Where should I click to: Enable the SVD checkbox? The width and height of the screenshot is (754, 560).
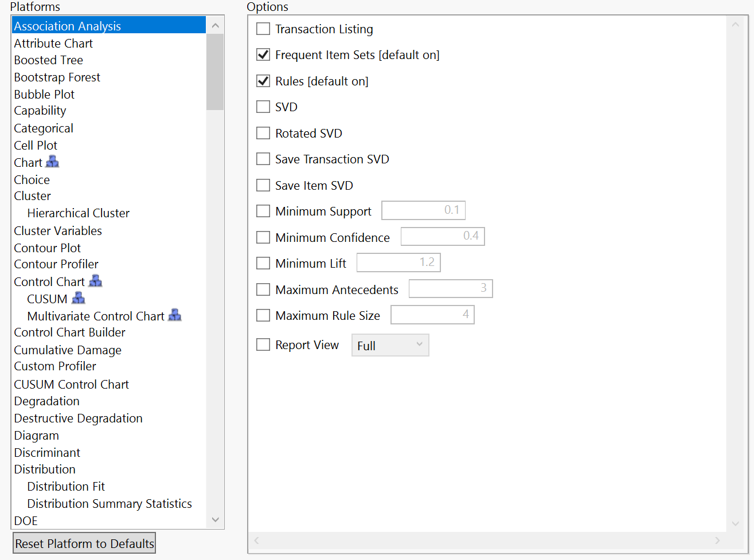[263, 107]
